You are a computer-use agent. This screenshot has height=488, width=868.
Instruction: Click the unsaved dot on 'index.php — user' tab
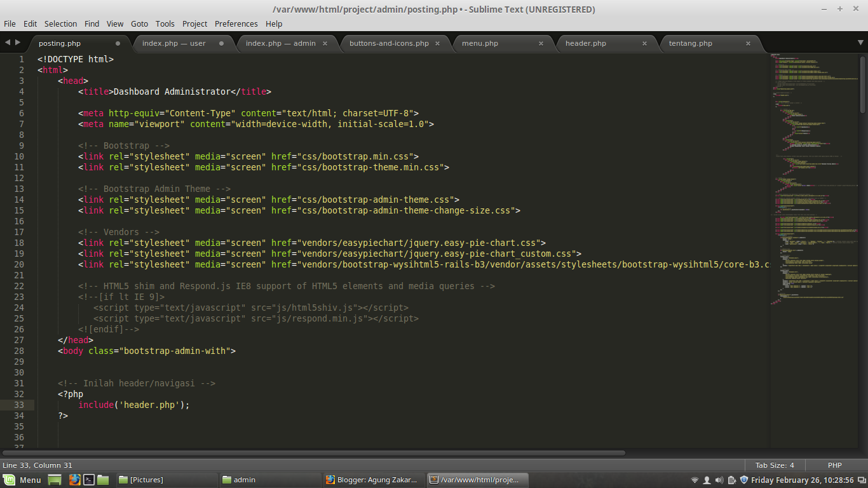click(x=221, y=43)
